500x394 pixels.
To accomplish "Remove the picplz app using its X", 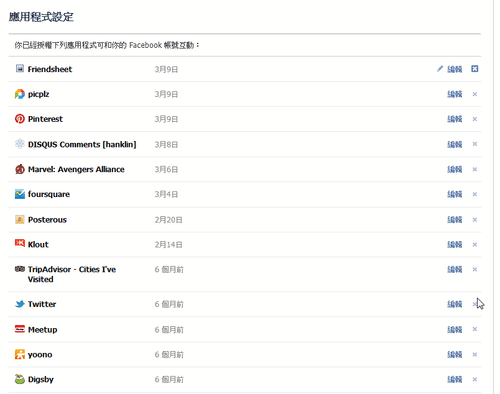I will pyautogui.click(x=475, y=94).
